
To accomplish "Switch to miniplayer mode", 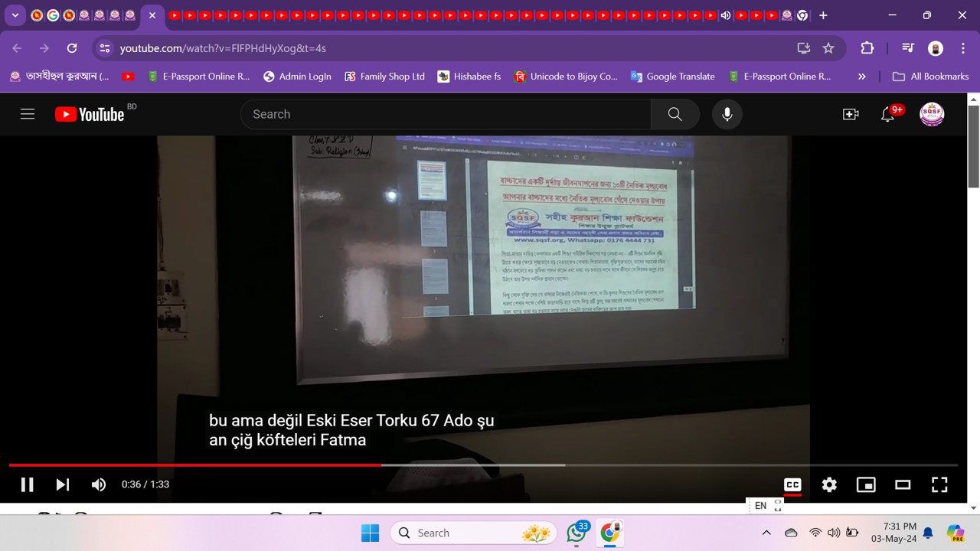I will click(866, 484).
